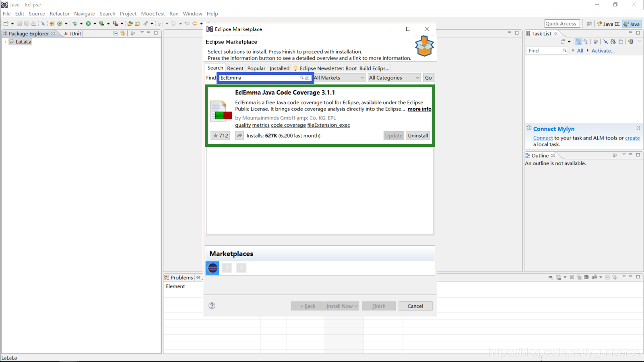The height and width of the screenshot is (362, 644).
Task: Click the Go search button
Action: click(x=428, y=78)
